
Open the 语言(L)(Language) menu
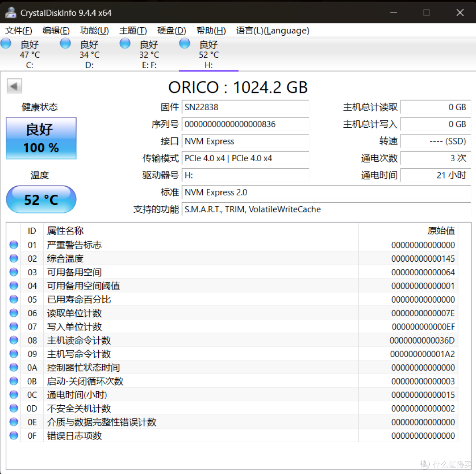(x=273, y=31)
